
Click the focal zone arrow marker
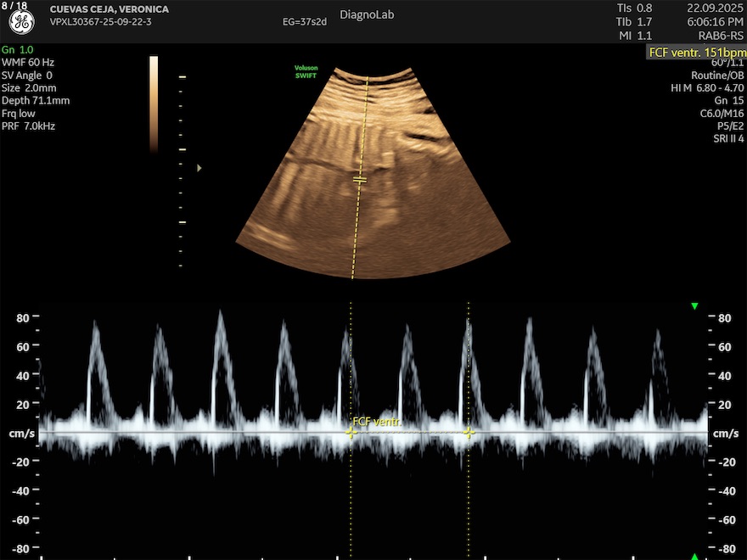199,168
